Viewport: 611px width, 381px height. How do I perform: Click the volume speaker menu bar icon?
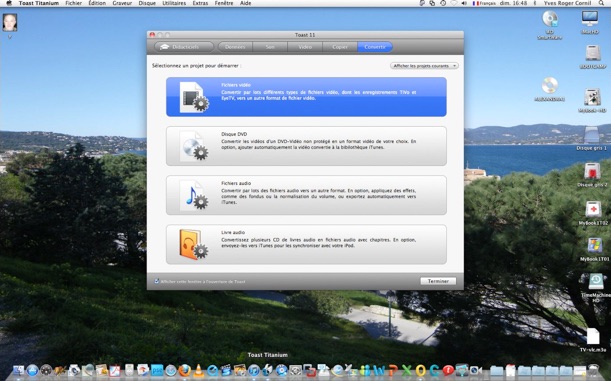[464, 3]
